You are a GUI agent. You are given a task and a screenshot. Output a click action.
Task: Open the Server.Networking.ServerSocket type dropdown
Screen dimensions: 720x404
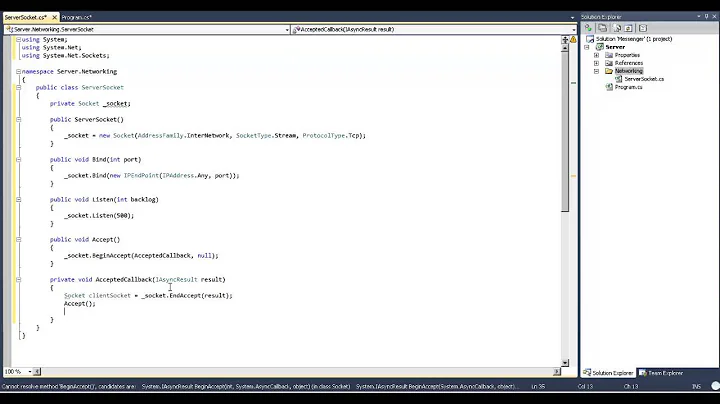click(x=287, y=29)
